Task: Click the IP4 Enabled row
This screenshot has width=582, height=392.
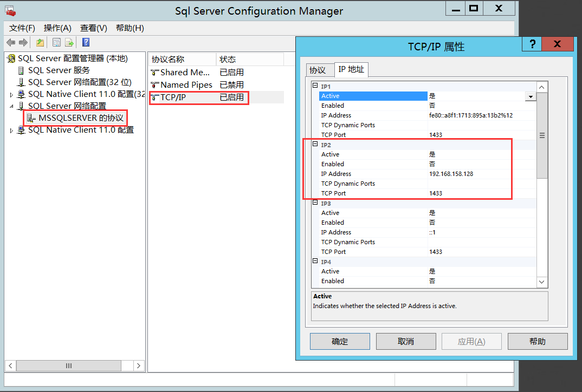Action: pyautogui.click(x=427, y=281)
